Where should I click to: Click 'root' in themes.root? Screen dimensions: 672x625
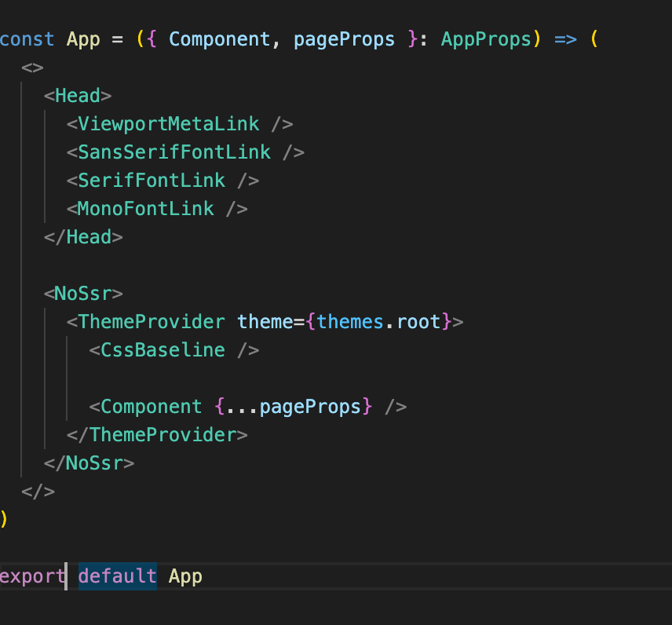click(418, 322)
